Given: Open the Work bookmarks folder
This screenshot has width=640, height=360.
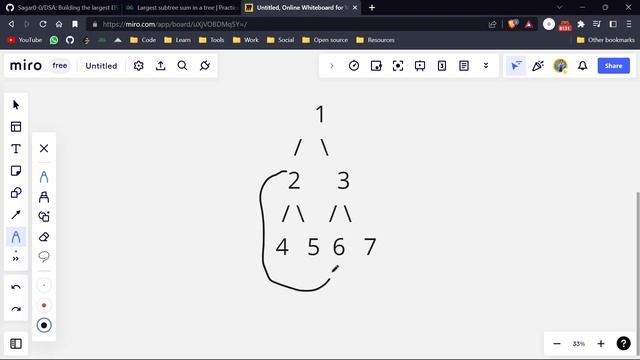Looking at the screenshot, I should pos(246,40).
